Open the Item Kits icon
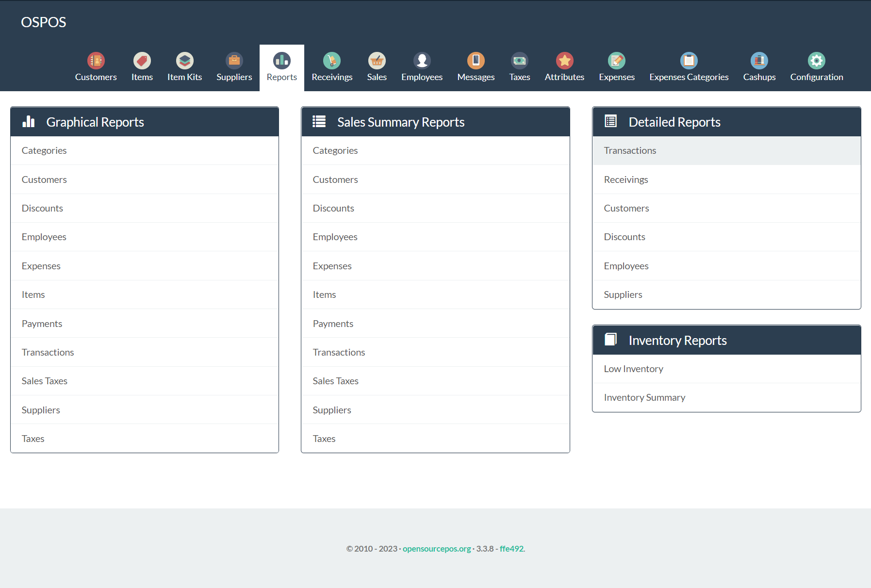Screen dimensions: 871x588 [184, 60]
